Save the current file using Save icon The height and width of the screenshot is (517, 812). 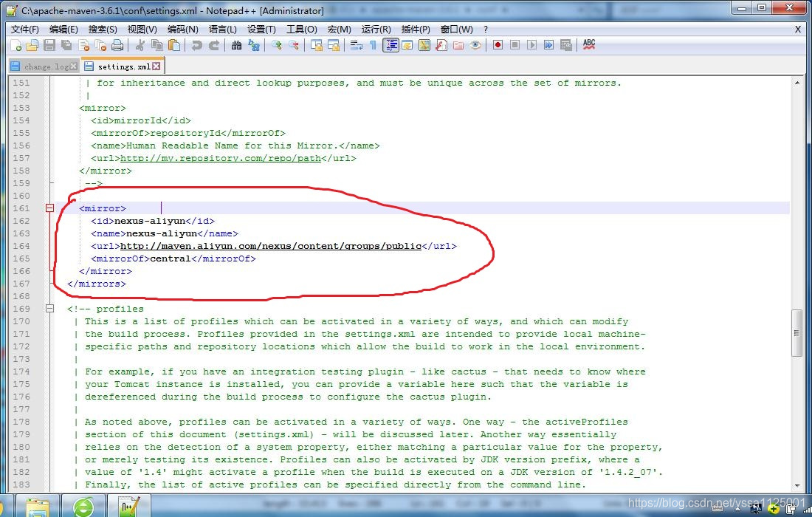49,46
